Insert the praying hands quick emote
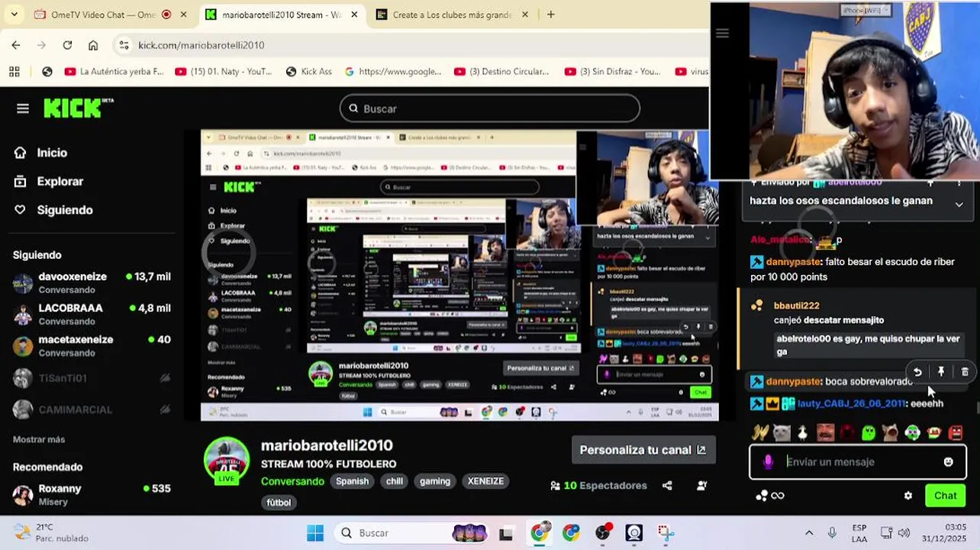Viewport: 980px width, 550px height. 759,433
